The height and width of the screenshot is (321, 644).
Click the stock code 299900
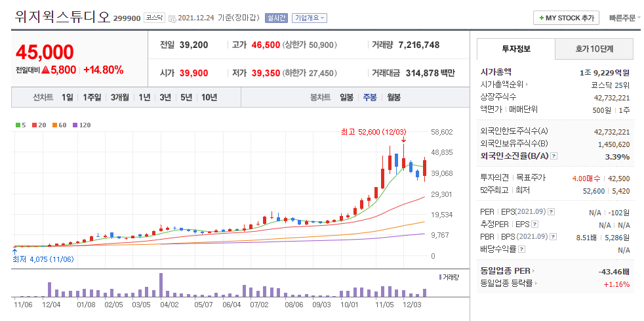pyautogui.click(x=127, y=18)
